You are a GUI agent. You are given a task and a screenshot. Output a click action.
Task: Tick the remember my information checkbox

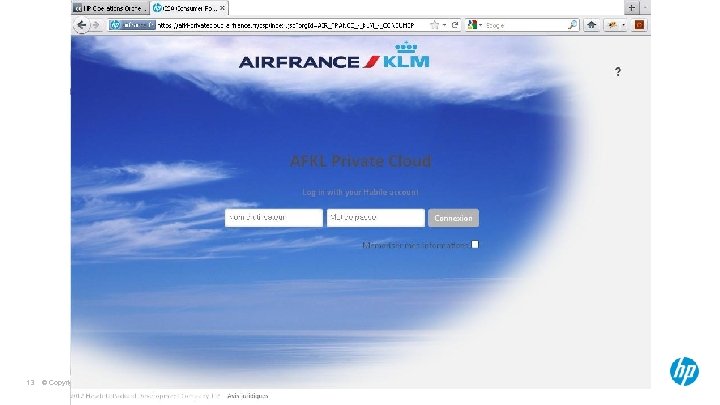[x=475, y=245]
